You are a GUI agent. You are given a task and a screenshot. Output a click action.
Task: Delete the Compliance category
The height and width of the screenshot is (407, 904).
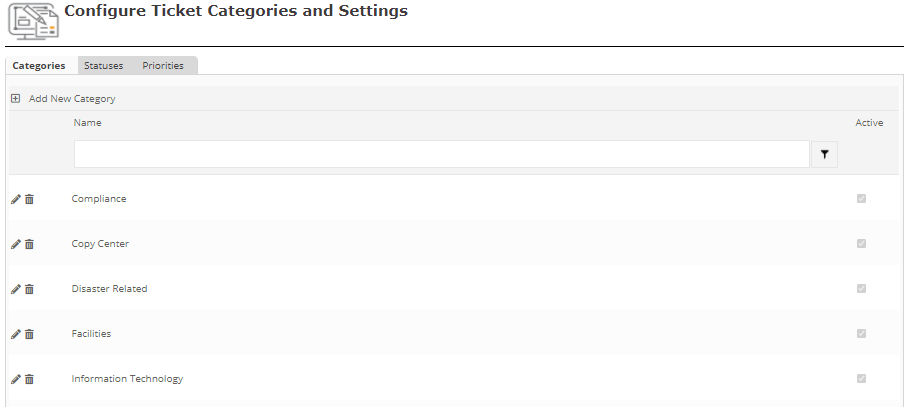(x=29, y=199)
